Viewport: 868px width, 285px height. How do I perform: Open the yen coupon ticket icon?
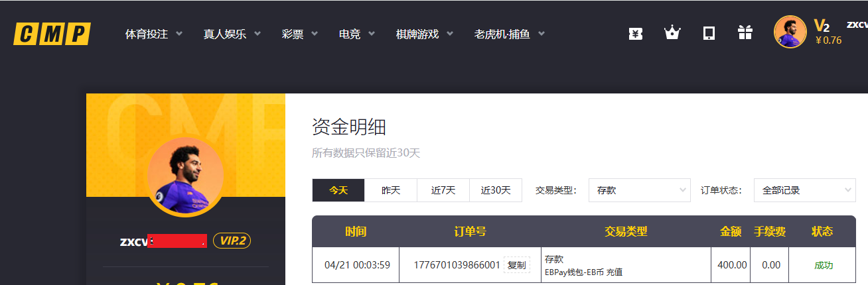(x=636, y=33)
